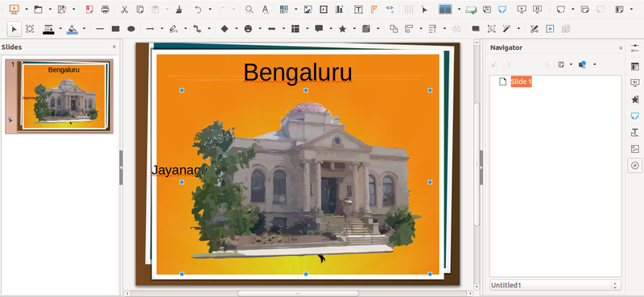Viewport: 644px width, 297px height.
Task: Apply the black Line Color swatch
Action: pyautogui.click(x=48, y=29)
